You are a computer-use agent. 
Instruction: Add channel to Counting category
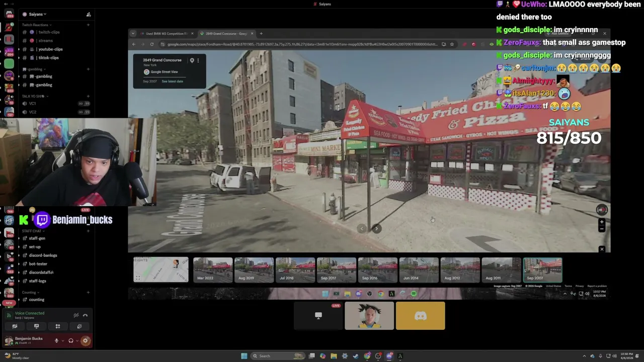88,292
